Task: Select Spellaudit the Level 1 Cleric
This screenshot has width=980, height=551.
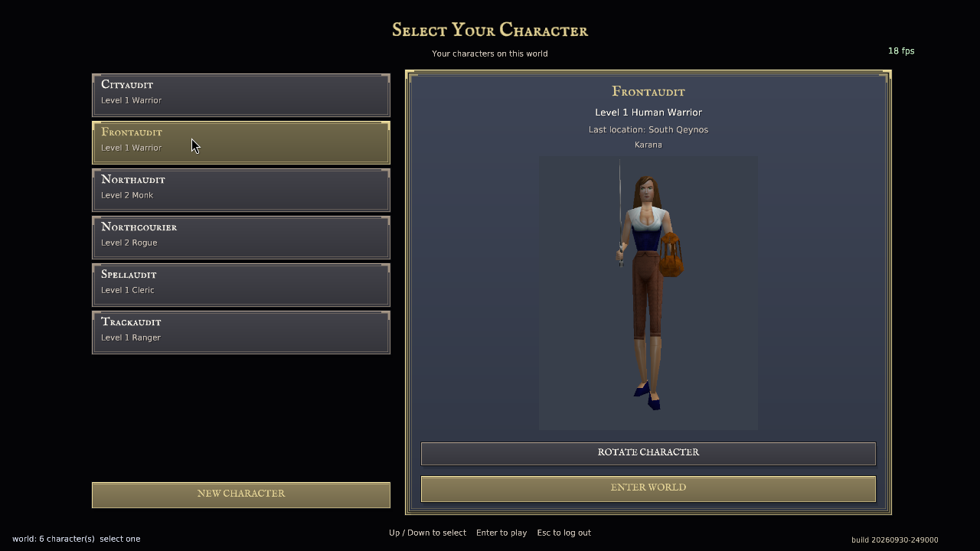Action: point(241,285)
